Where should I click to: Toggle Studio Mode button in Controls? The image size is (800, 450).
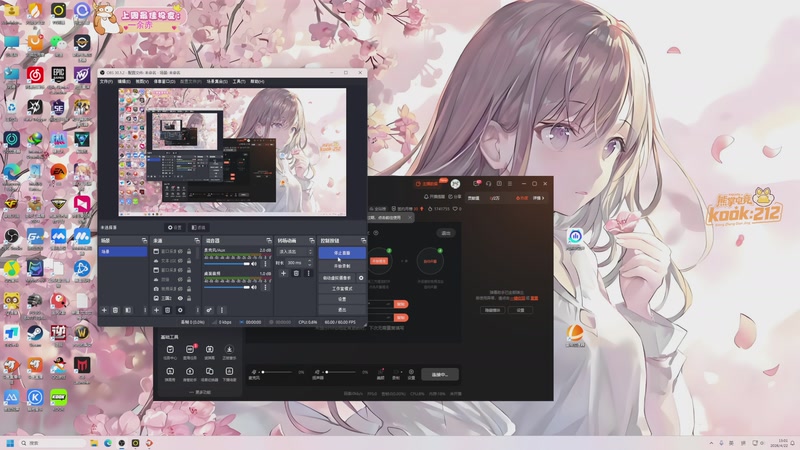(342, 289)
